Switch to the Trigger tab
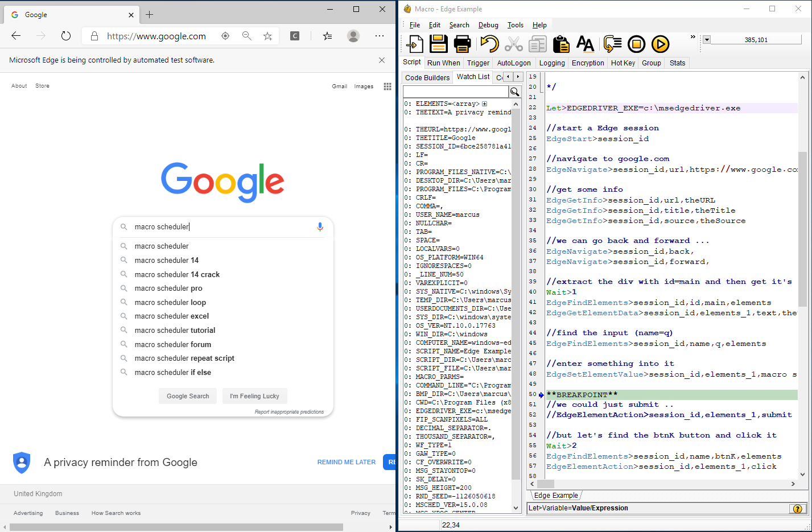The width and height of the screenshot is (812, 532). pyautogui.click(x=478, y=63)
